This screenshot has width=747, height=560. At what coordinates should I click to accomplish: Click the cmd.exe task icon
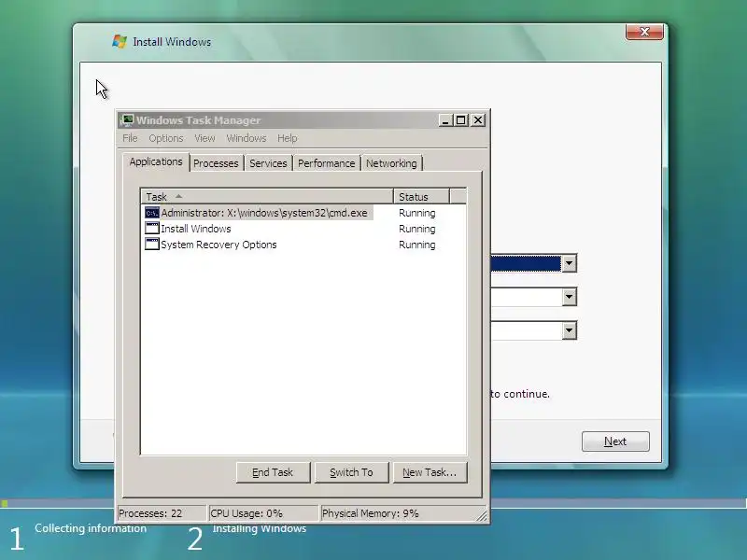pyautogui.click(x=152, y=213)
